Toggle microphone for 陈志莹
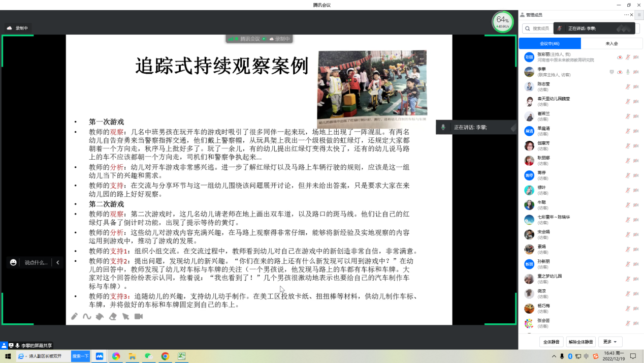Screen dimensions: 644x363 [628, 87]
